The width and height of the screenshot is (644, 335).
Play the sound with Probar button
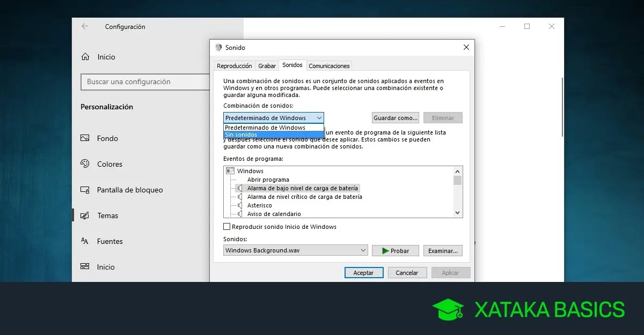[396, 250]
